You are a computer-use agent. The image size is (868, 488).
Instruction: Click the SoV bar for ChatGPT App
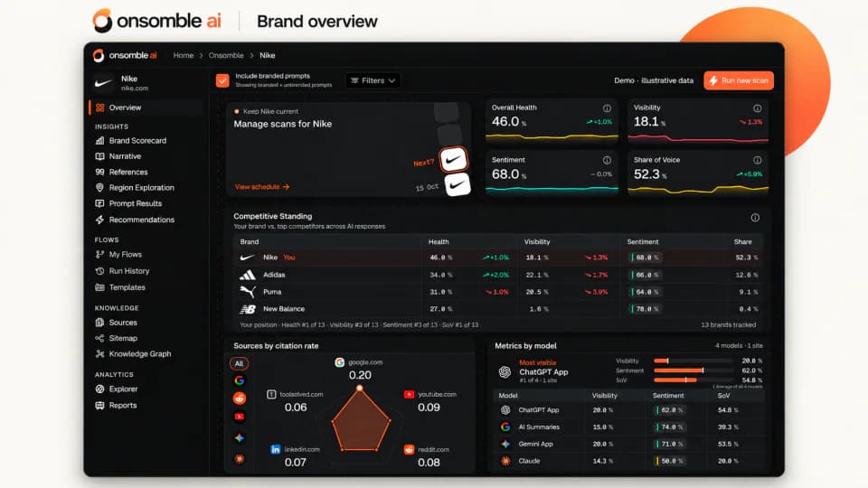[x=693, y=380]
